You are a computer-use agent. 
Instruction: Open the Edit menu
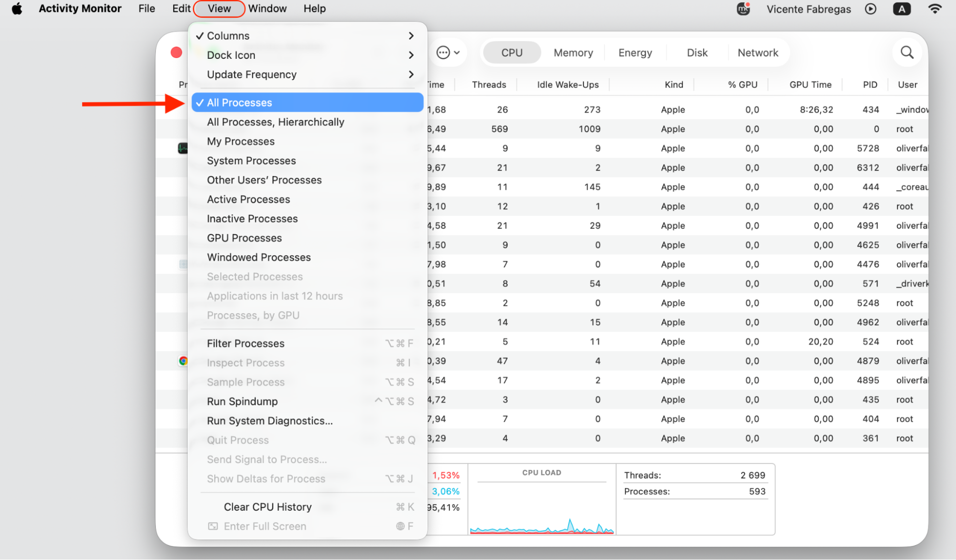pyautogui.click(x=181, y=9)
